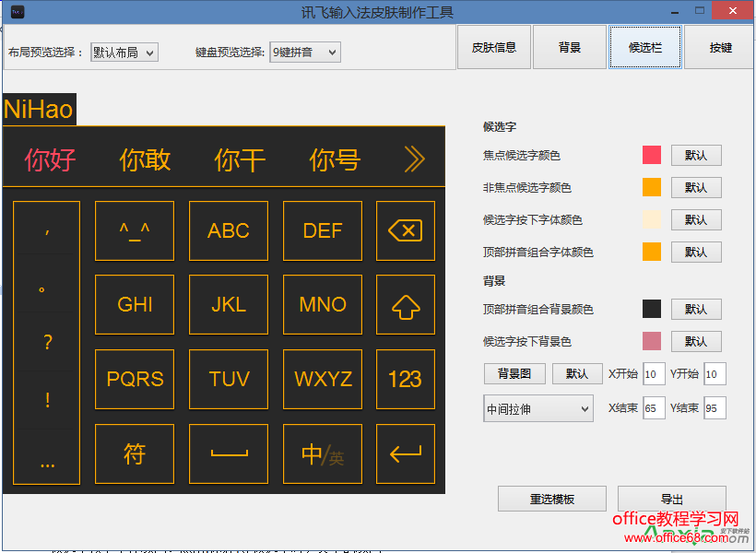Click the red 焦点候选字颜色 color swatch
This screenshot has height=553, width=756.
coord(650,155)
